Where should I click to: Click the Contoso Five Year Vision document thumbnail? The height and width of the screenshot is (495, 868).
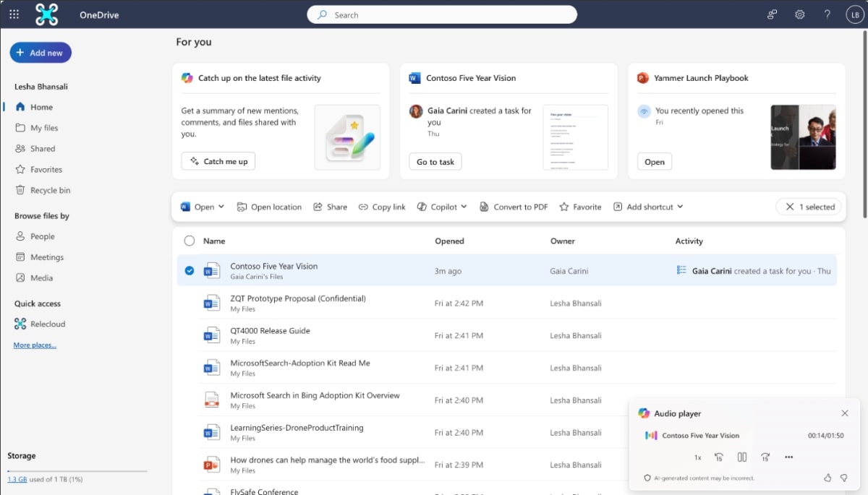coord(576,137)
